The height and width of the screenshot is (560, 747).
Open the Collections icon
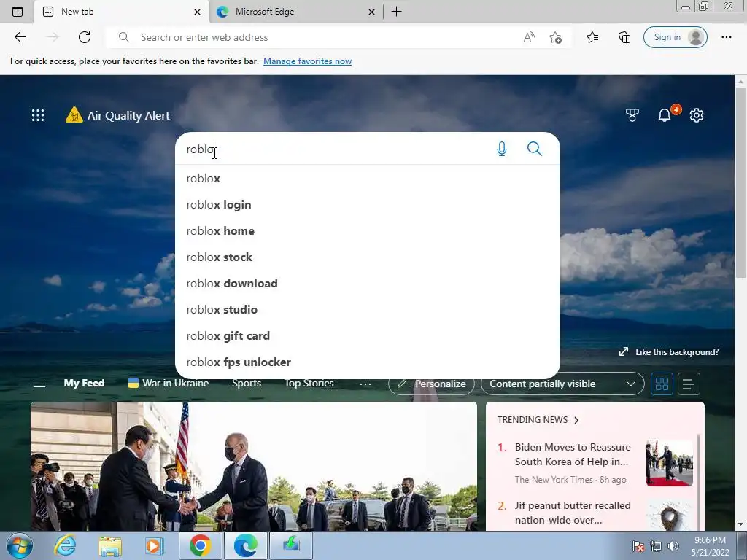pyautogui.click(x=624, y=37)
